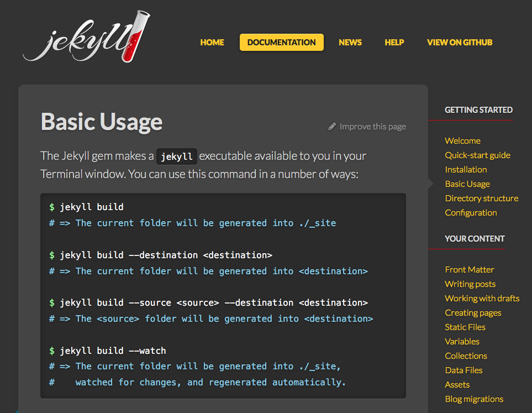Open the Data Files link

point(463,370)
